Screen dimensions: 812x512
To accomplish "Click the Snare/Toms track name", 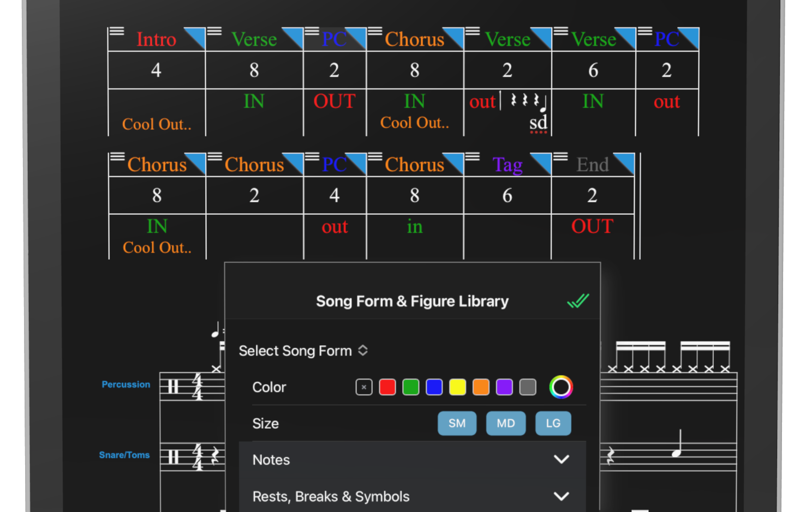I will (x=124, y=455).
